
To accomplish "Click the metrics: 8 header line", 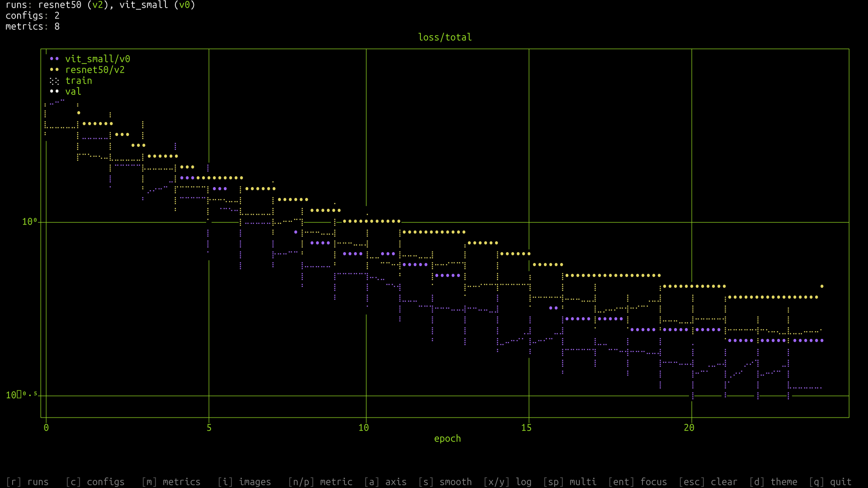I will [x=33, y=26].
